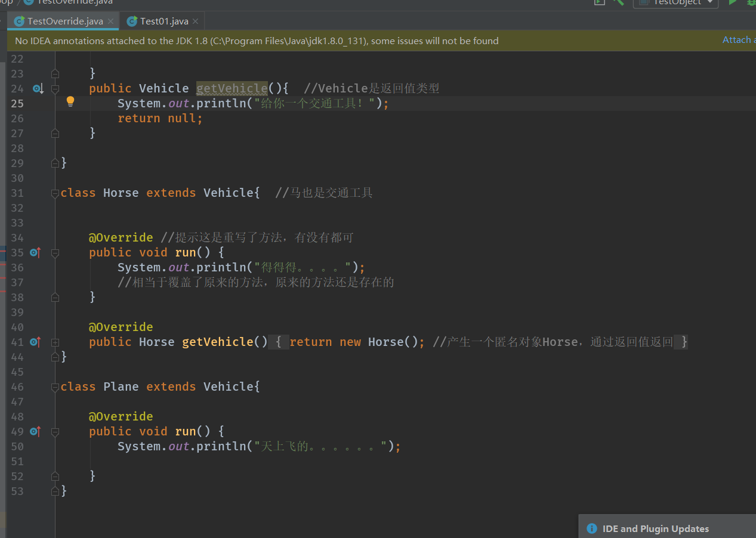Click the fold end marker on line 52
The height and width of the screenshot is (538, 756).
click(55, 476)
